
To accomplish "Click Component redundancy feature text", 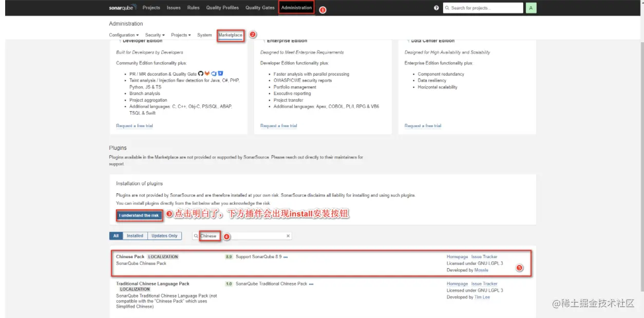I will [x=441, y=74].
